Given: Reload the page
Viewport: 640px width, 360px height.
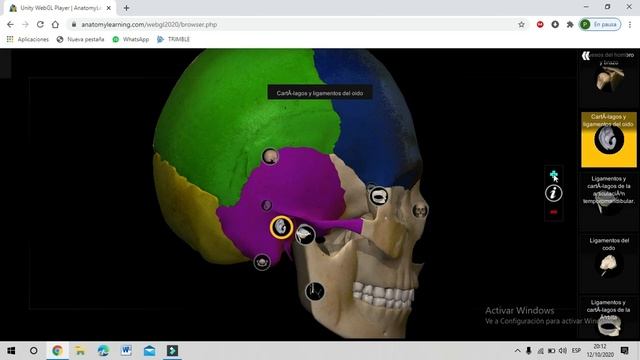Looking at the screenshot, I should [40, 24].
